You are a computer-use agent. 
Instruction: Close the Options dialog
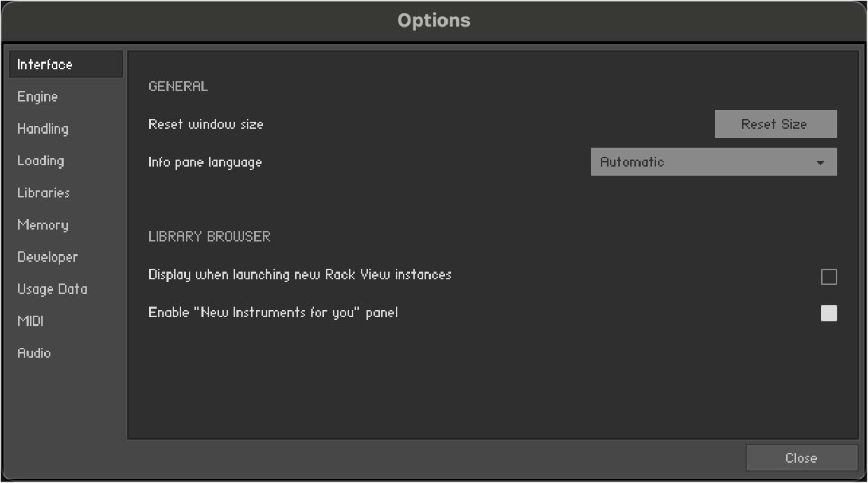(x=801, y=458)
